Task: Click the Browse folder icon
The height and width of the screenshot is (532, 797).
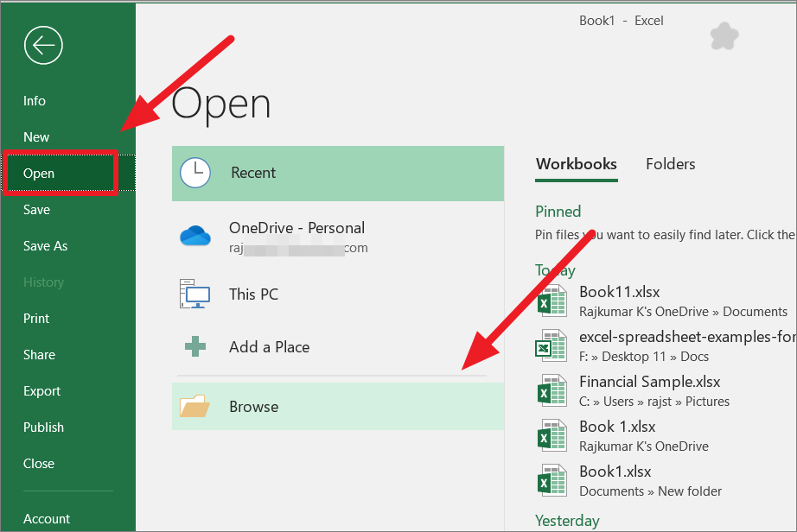Action: tap(194, 406)
